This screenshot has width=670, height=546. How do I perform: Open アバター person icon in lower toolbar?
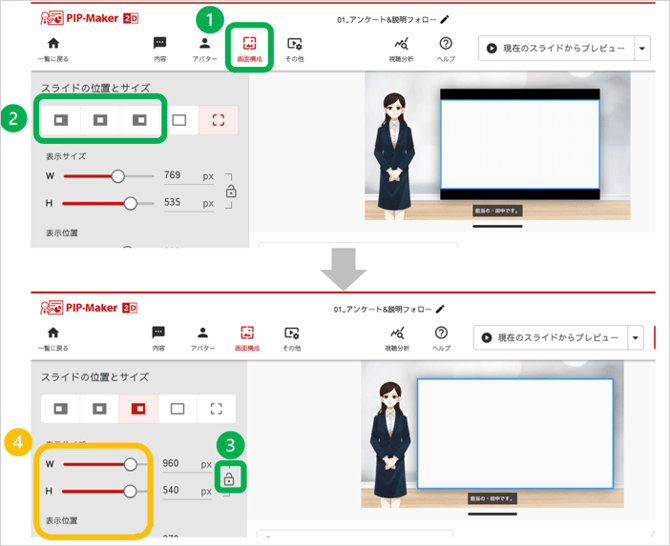204,338
